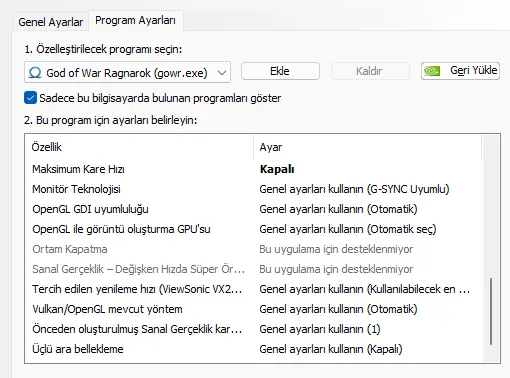Switch to the Genel Ayarlar tab
Image resolution: width=510 pixels, height=378 pixels.
coord(50,22)
